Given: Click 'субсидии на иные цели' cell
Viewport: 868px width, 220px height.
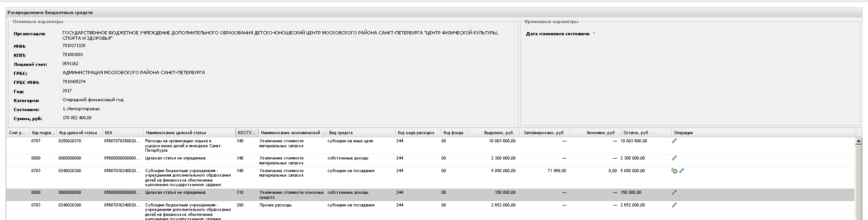Looking at the screenshot, I should click(x=350, y=141).
